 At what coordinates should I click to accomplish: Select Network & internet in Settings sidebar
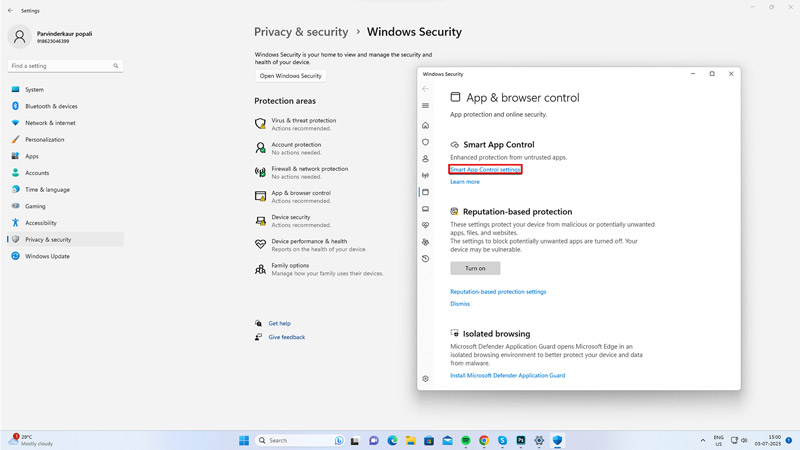[x=65, y=123]
